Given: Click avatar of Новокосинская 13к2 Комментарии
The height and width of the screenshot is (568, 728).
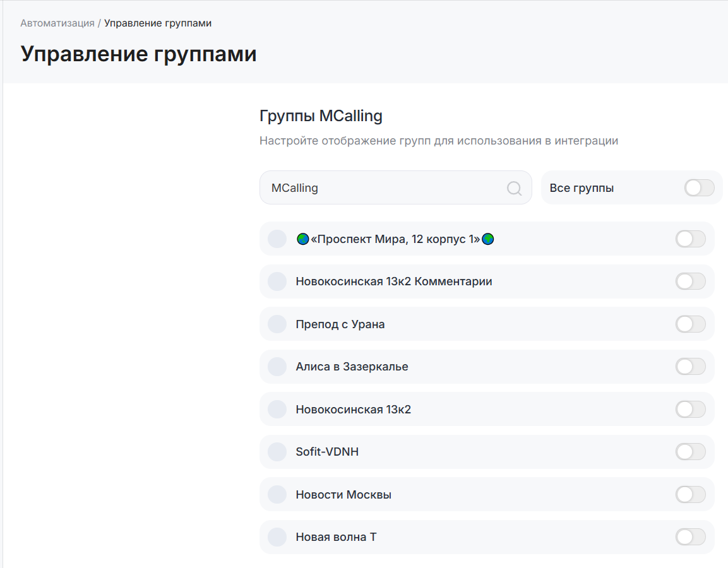Looking at the screenshot, I should [x=277, y=281].
